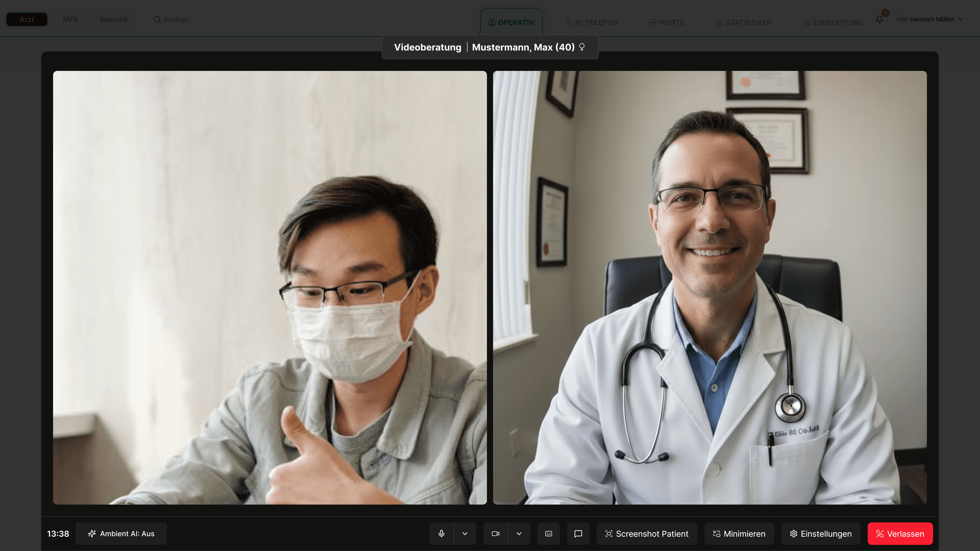Screen dimensions: 980x551
Task: Toggle Ambient AI on
Action: click(121, 533)
